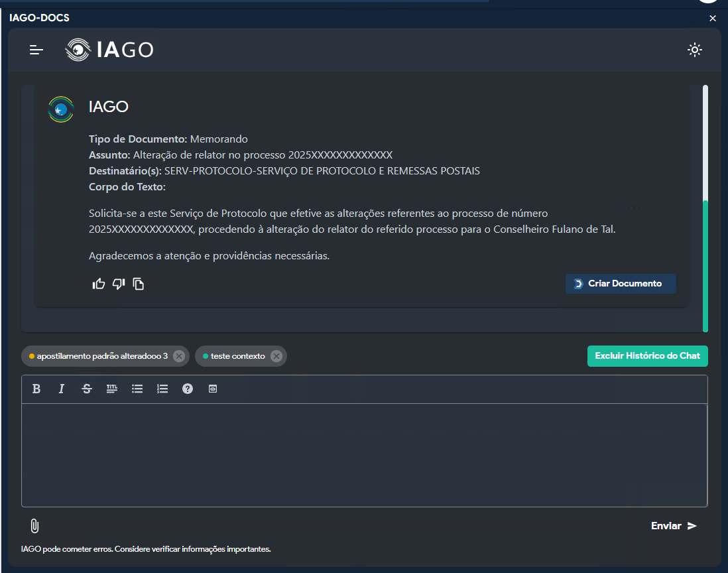
Task: Insert a heading with the title icon
Action: [x=112, y=389]
